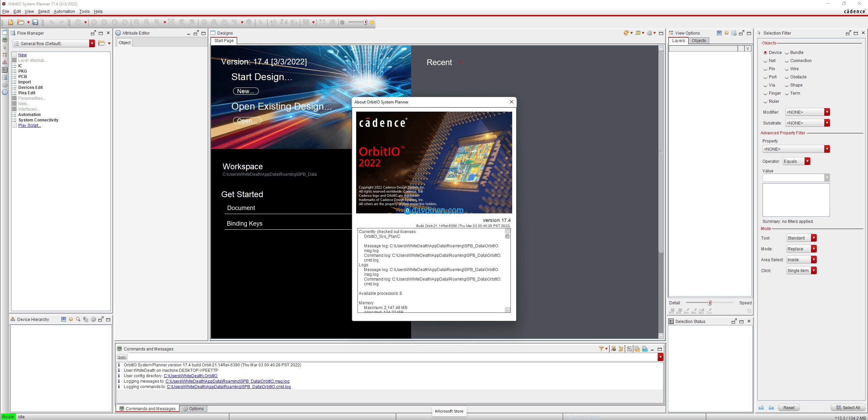This screenshot has height=420, width=868.
Task: Click the clear log document icon in Commands panel
Action: [630, 349]
